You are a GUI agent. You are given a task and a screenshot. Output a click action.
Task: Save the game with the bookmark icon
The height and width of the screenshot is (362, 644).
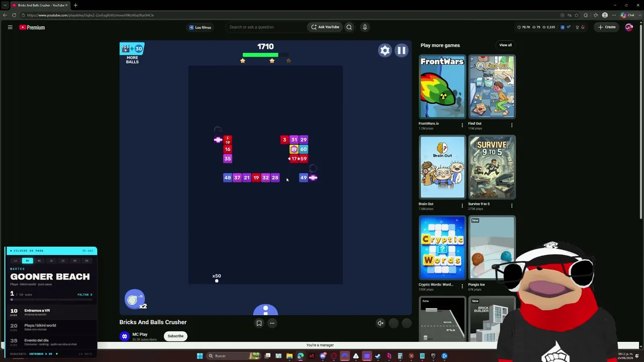(x=259, y=323)
